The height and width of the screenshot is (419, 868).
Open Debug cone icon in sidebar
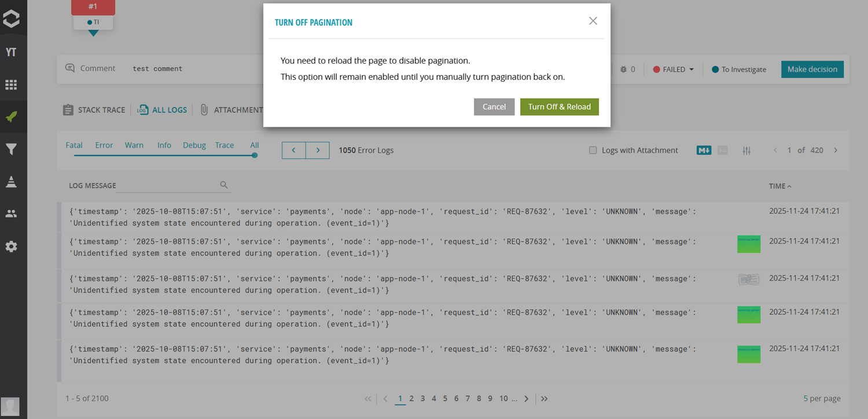tap(11, 182)
